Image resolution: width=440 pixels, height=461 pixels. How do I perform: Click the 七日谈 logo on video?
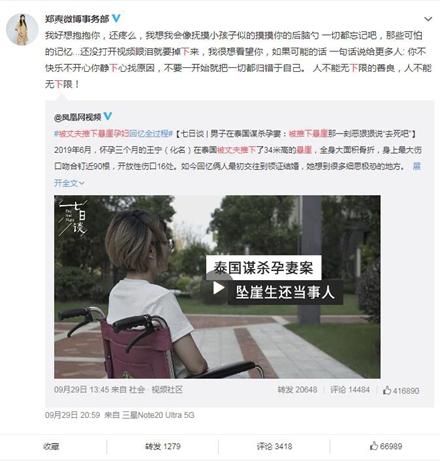coord(74,218)
